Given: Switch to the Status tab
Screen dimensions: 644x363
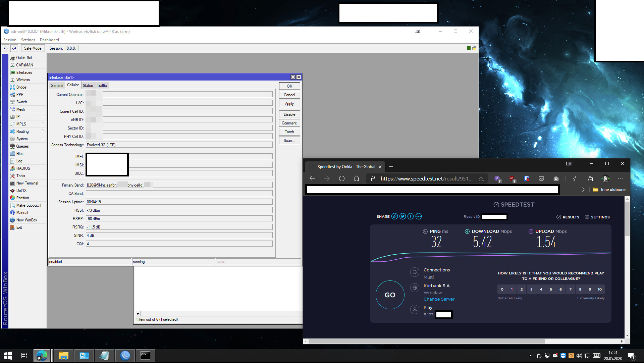Looking at the screenshot, I should pyautogui.click(x=88, y=85).
